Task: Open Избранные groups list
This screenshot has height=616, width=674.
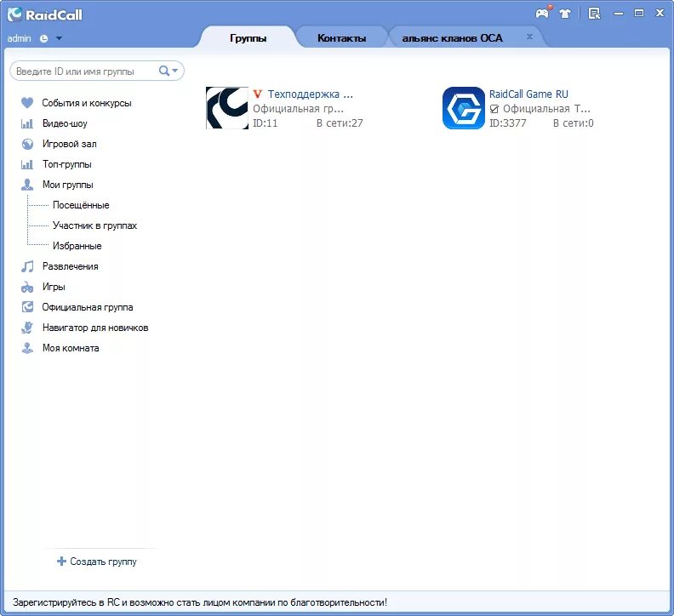Action: [77, 246]
